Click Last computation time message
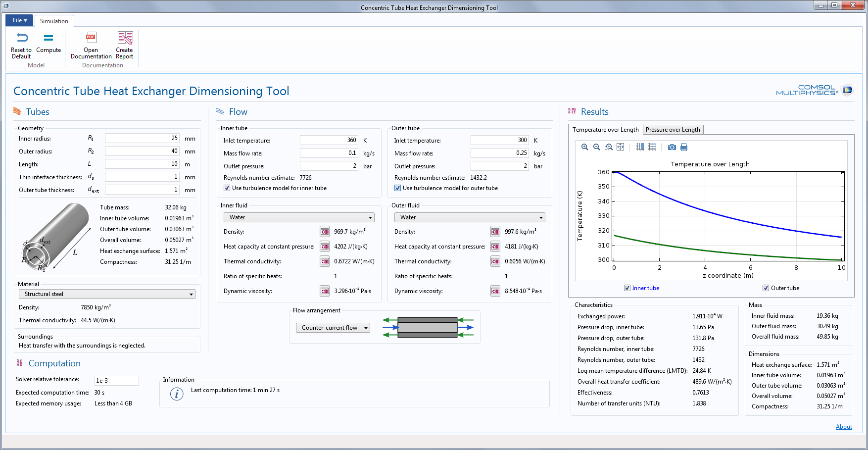 point(235,390)
